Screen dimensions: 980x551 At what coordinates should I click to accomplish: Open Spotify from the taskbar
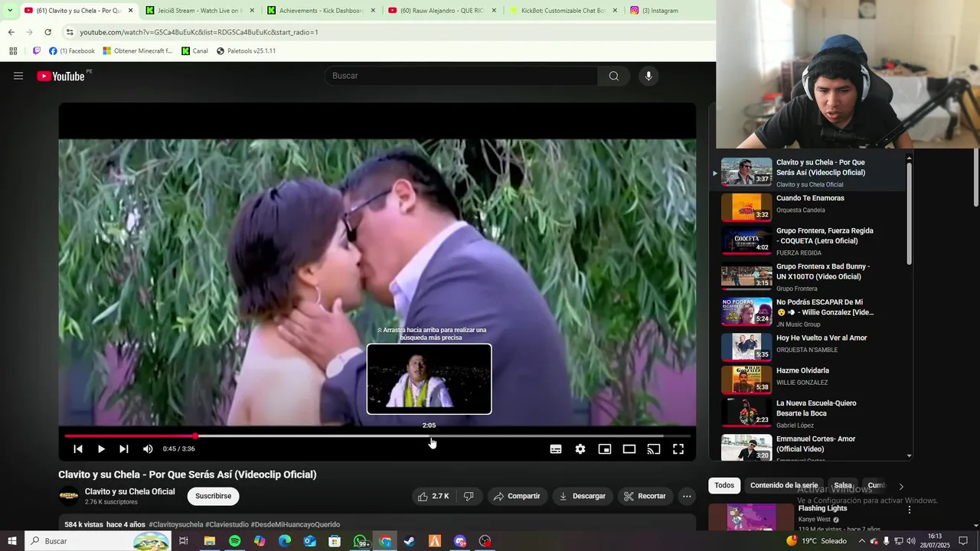coord(234,541)
